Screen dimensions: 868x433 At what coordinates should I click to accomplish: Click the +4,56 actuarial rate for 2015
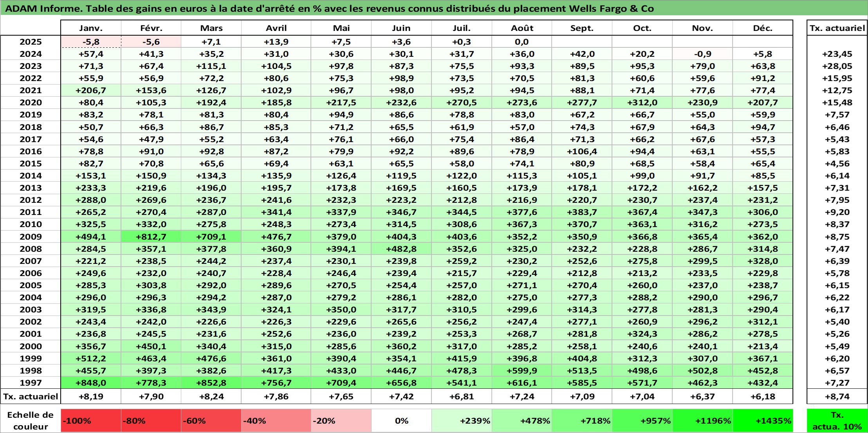point(837,164)
